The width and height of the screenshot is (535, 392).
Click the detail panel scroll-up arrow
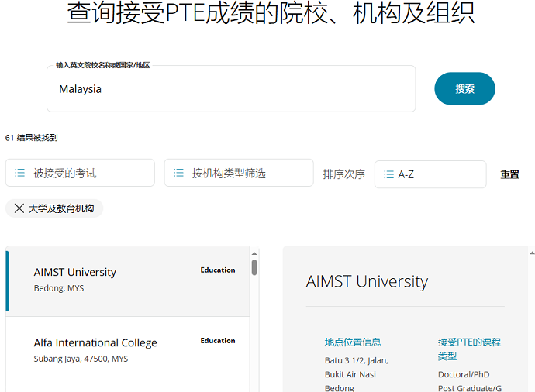pyautogui.click(x=530, y=253)
